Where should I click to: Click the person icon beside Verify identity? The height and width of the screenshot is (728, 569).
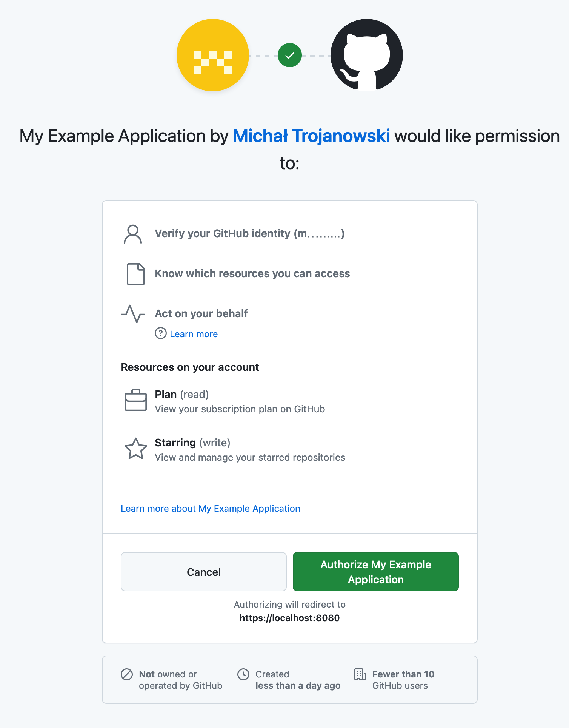coord(133,234)
